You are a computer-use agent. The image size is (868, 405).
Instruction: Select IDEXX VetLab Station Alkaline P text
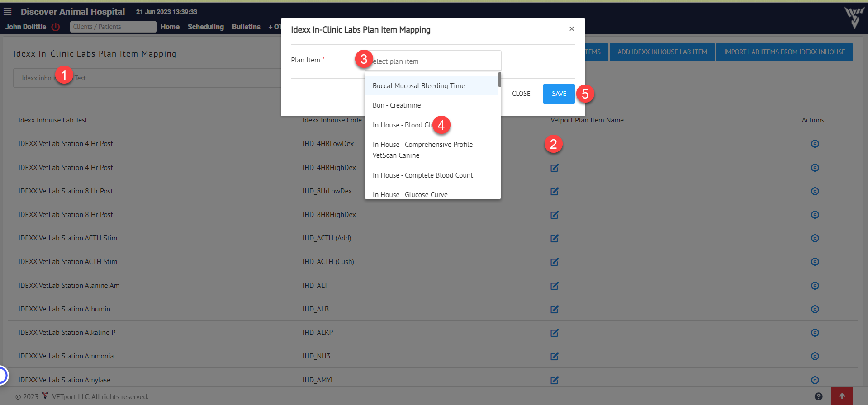tap(67, 333)
